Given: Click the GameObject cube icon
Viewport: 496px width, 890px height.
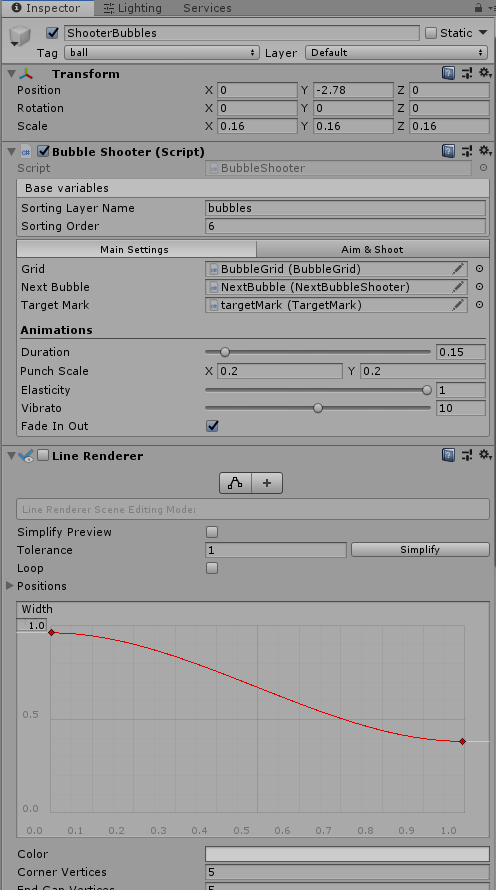Looking at the screenshot, I should point(20,36).
